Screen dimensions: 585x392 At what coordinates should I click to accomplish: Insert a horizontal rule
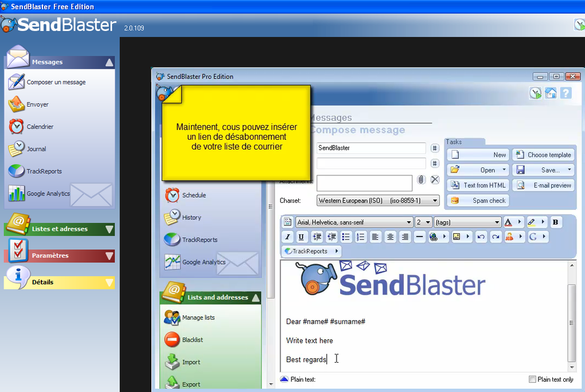tap(420, 237)
